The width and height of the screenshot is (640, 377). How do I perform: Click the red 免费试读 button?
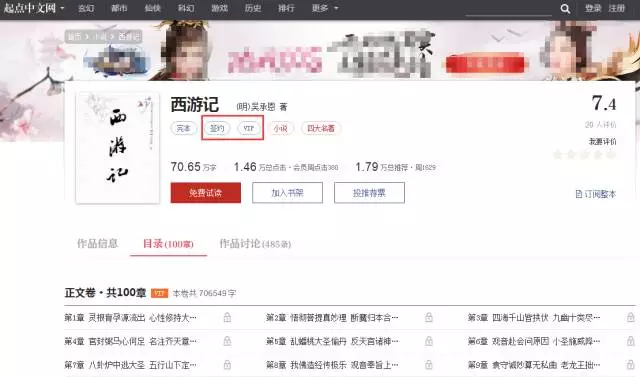(206, 193)
